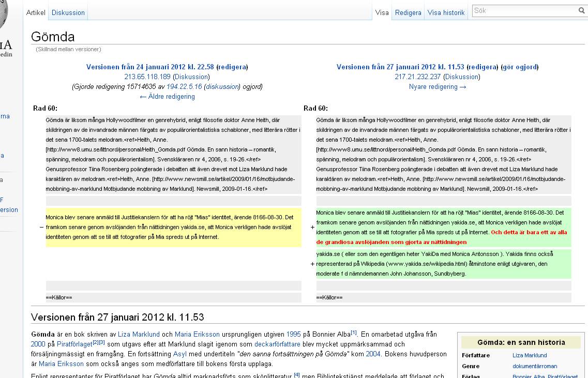Click footnote reference [2]

[x=95, y=342]
